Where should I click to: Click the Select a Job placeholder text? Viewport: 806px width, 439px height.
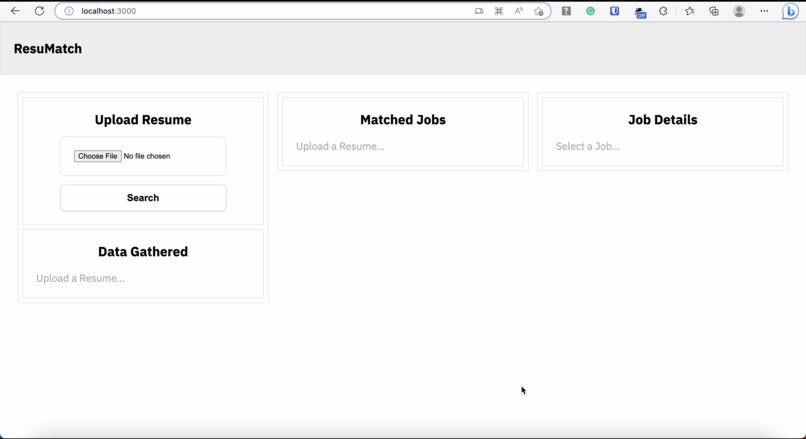tap(588, 147)
